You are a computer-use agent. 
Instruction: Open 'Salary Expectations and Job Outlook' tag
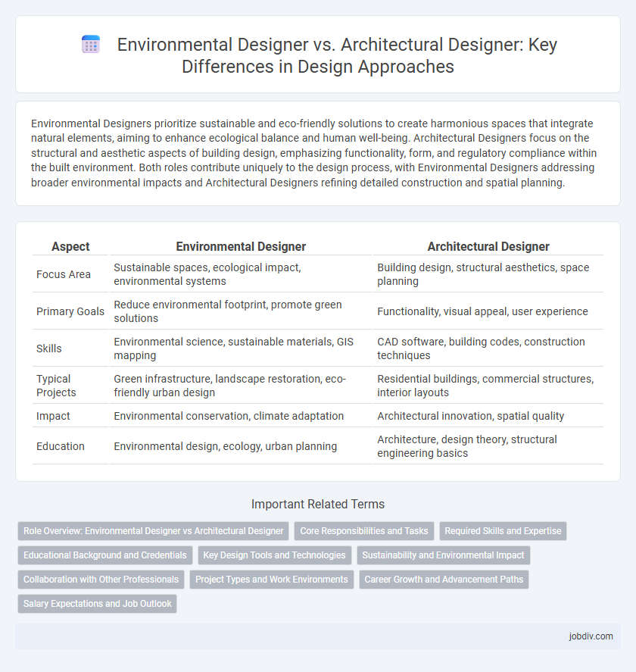click(97, 603)
